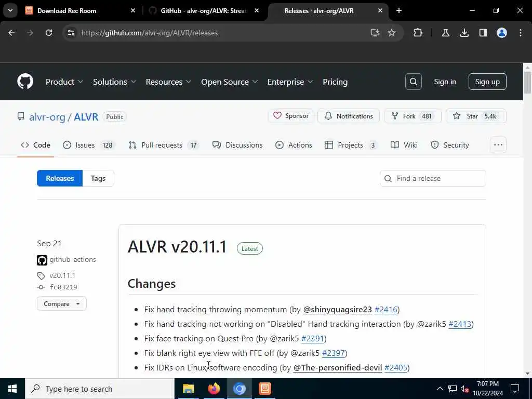Star the ALVR repository
This screenshot has width=532, height=399.
pyautogui.click(x=476, y=116)
